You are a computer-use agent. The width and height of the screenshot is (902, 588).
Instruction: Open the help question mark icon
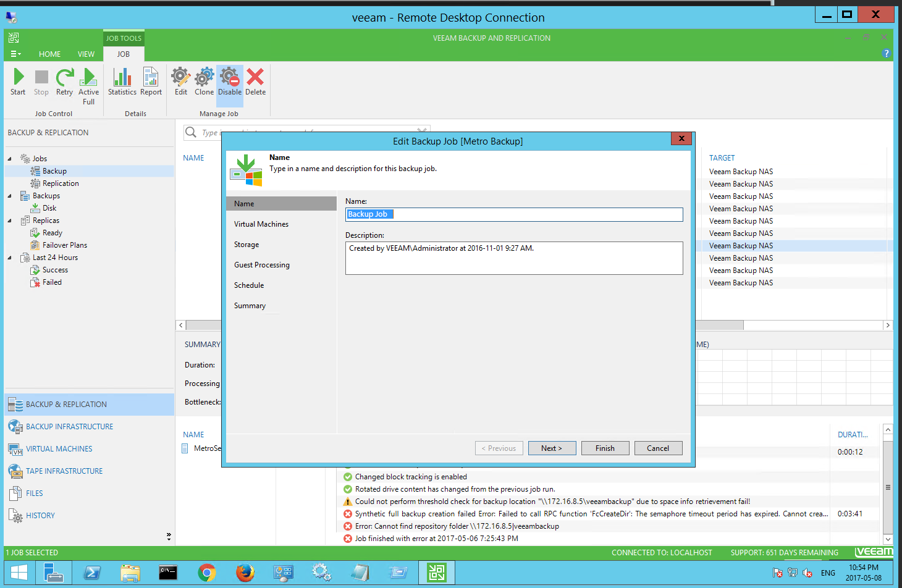(886, 53)
